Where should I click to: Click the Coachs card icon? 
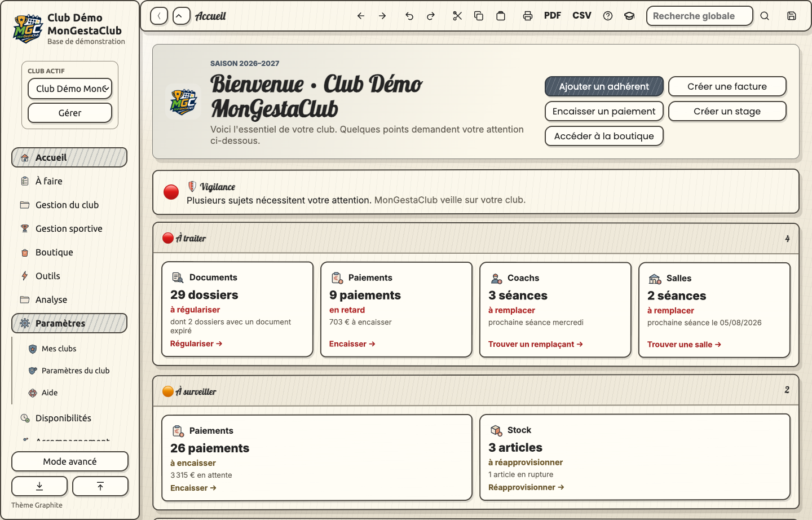[x=496, y=278]
